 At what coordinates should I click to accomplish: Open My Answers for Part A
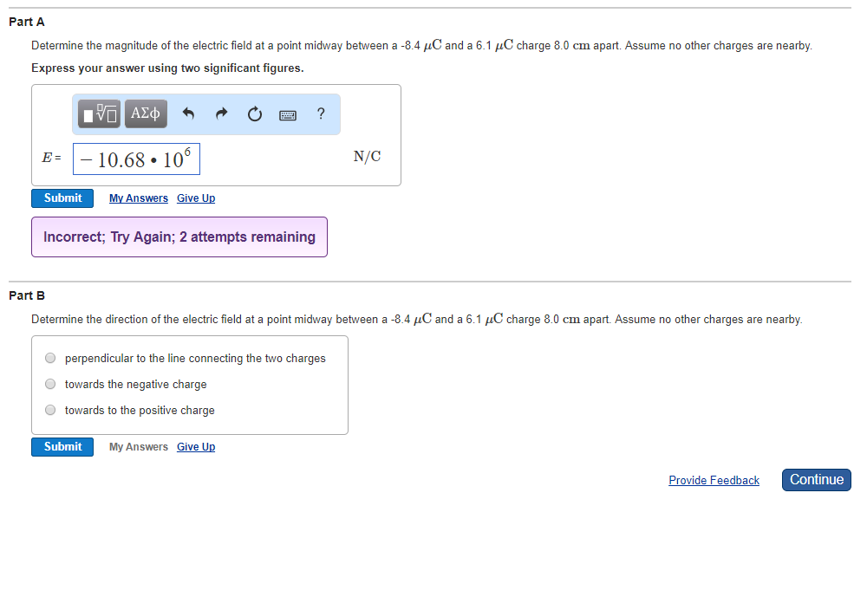[x=138, y=198]
